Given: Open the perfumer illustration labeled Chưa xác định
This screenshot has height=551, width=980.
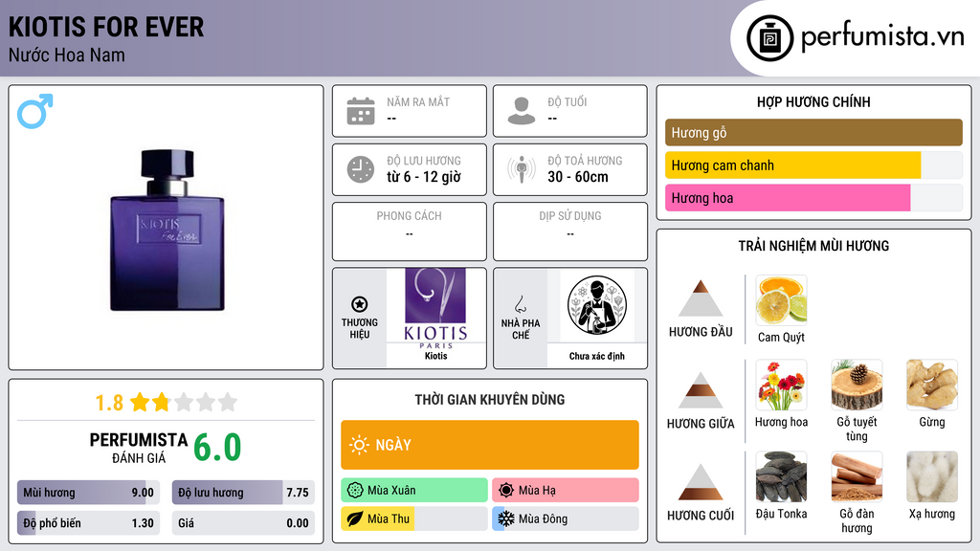Looking at the screenshot, I should tap(597, 305).
